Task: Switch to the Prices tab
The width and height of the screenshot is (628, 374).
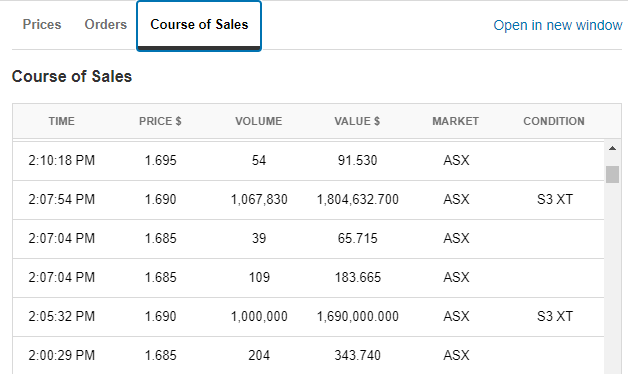Action: click(x=42, y=25)
